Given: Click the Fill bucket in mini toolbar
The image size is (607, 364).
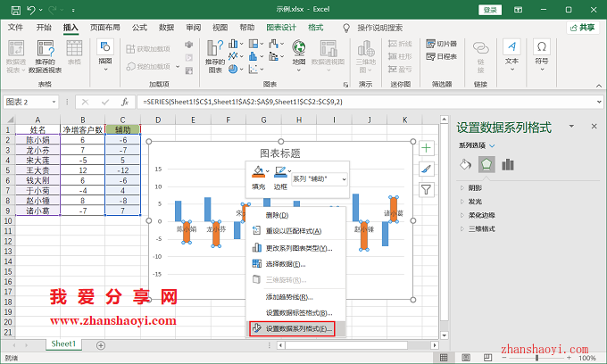Looking at the screenshot, I should pyautogui.click(x=258, y=171).
